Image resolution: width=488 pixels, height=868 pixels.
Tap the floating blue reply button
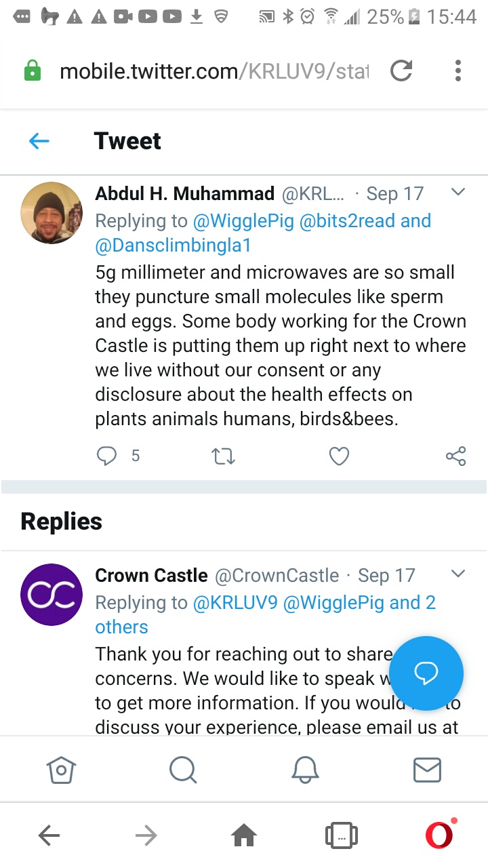(426, 673)
